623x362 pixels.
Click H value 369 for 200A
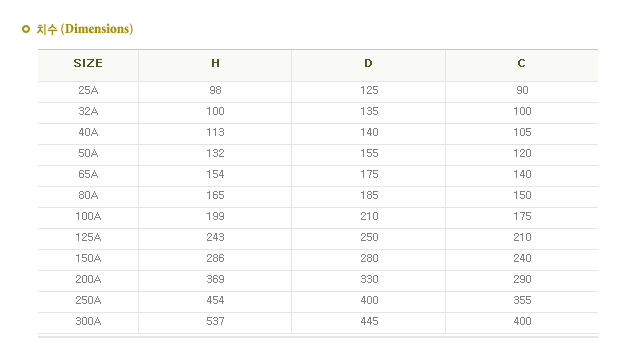coord(215,279)
